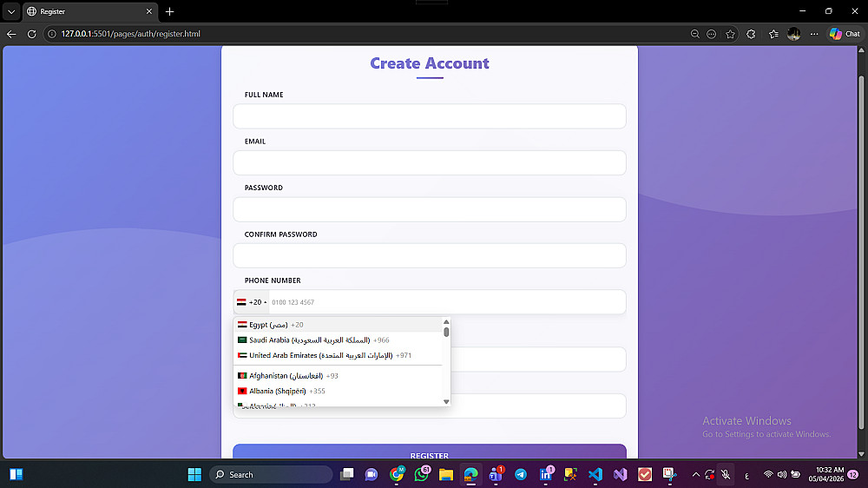Image resolution: width=868 pixels, height=488 pixels.
Task: Reload the page with refresh icon
Action: pos(31,34)
